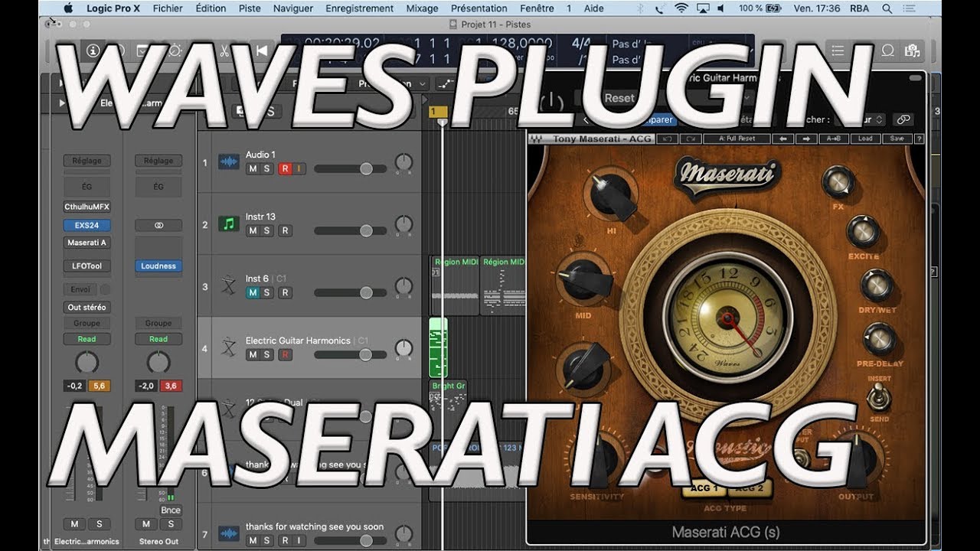980x551 pixels.
Task: Open the Fichier menu
Action: tap(168, 8)
